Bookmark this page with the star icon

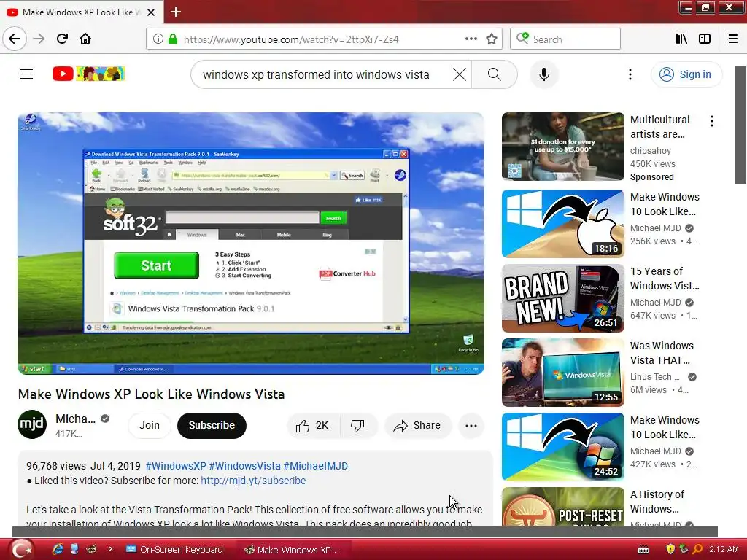pos(492,39)
